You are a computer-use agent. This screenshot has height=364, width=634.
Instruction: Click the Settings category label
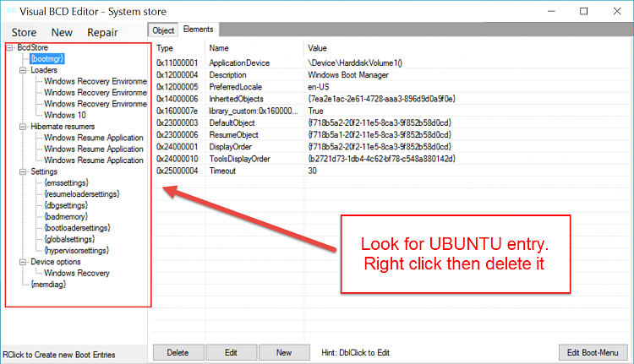(44, 171)
